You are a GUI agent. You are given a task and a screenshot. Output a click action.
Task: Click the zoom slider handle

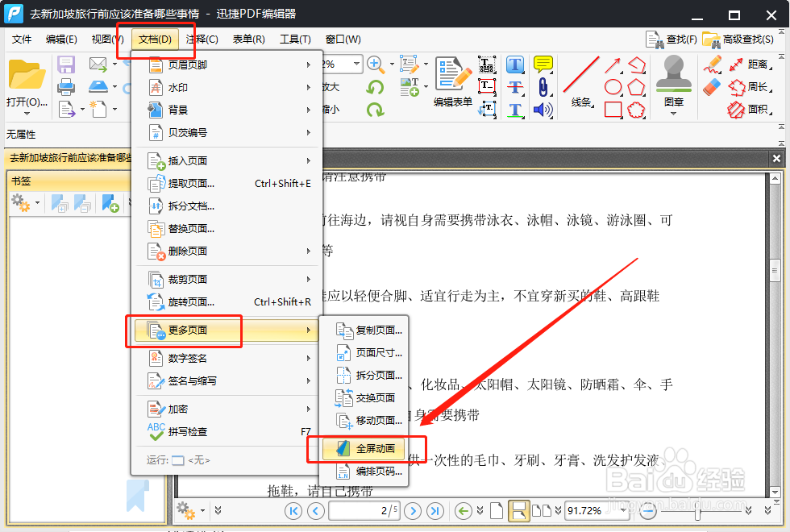(697, 513)
